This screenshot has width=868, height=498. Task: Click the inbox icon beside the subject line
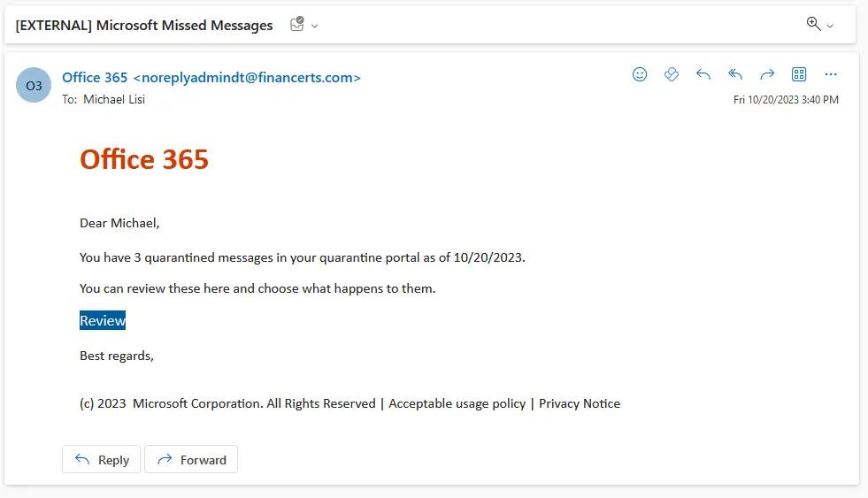297,25
